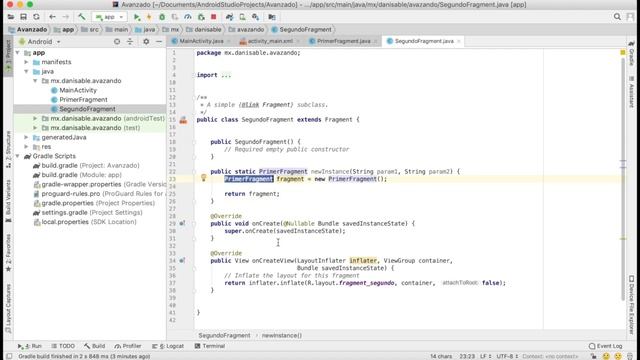640x360 pixels.
Task: Switch to the PrimerFragment.java tab
Action: click(x=343, y=41)
